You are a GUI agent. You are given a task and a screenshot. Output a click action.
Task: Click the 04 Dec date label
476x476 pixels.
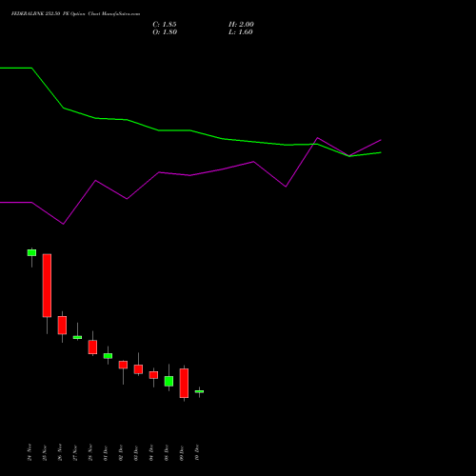pos(151,453)
